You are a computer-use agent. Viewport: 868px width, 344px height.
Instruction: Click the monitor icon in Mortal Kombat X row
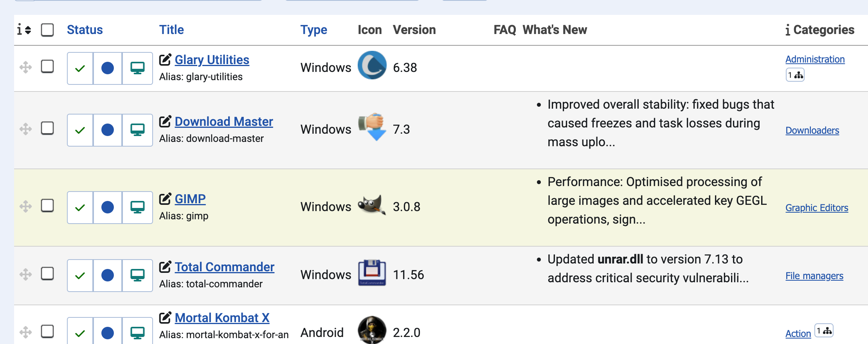137,333
